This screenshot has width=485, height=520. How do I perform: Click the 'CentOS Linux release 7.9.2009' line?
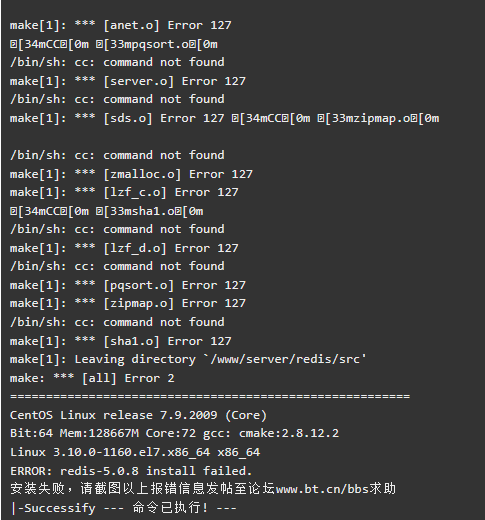(138, 415)
